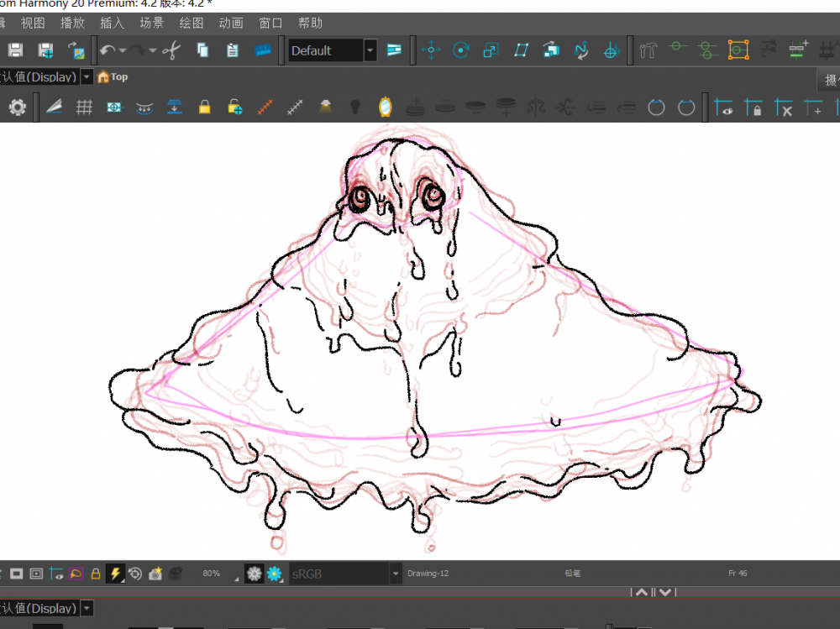Screen dimensions: 840x629
Task: Click the Paste clipboard icon
Action: tap(233, 50)
